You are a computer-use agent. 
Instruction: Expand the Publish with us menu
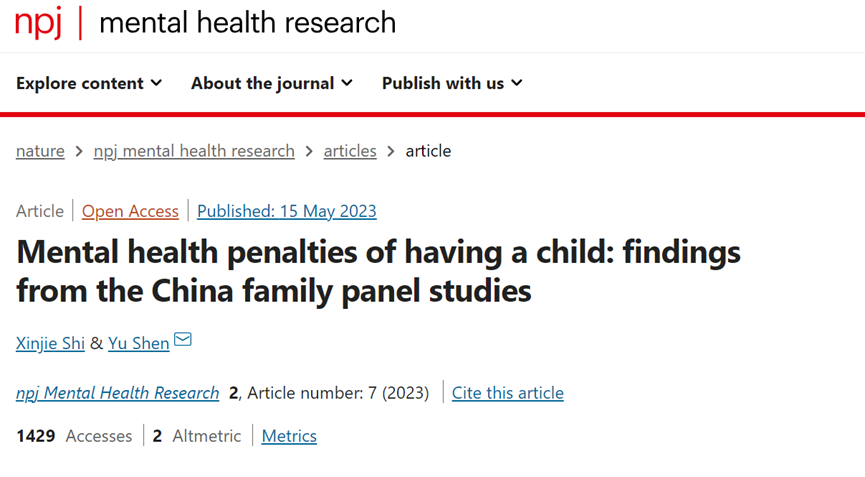tap(452, 83)
